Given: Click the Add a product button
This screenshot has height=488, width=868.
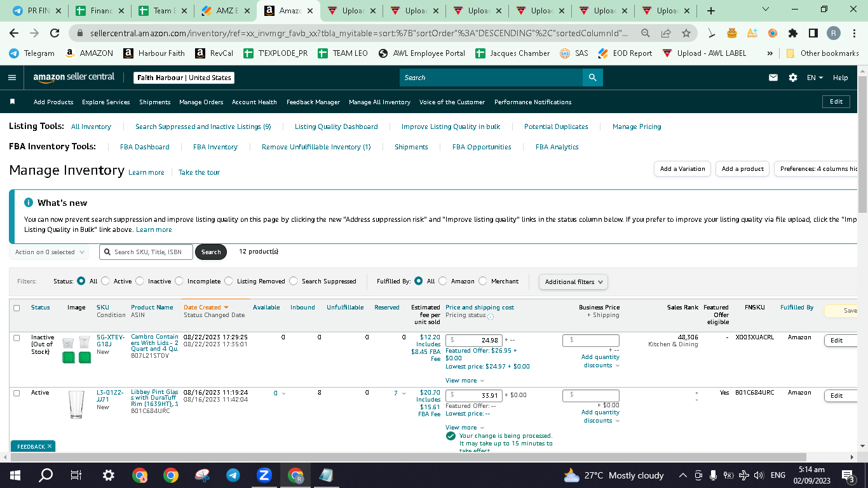Looking at the screenshot, I should (743, 169).
